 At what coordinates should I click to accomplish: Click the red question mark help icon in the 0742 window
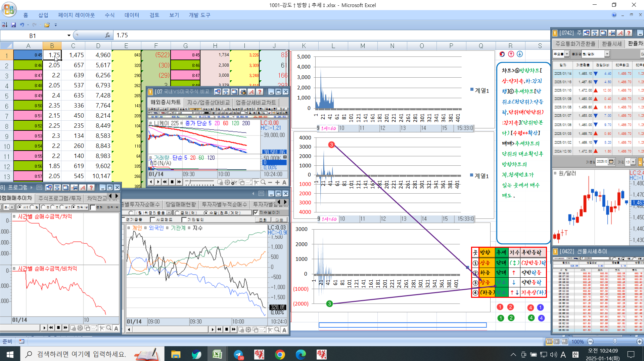click(x=629, y=33)
